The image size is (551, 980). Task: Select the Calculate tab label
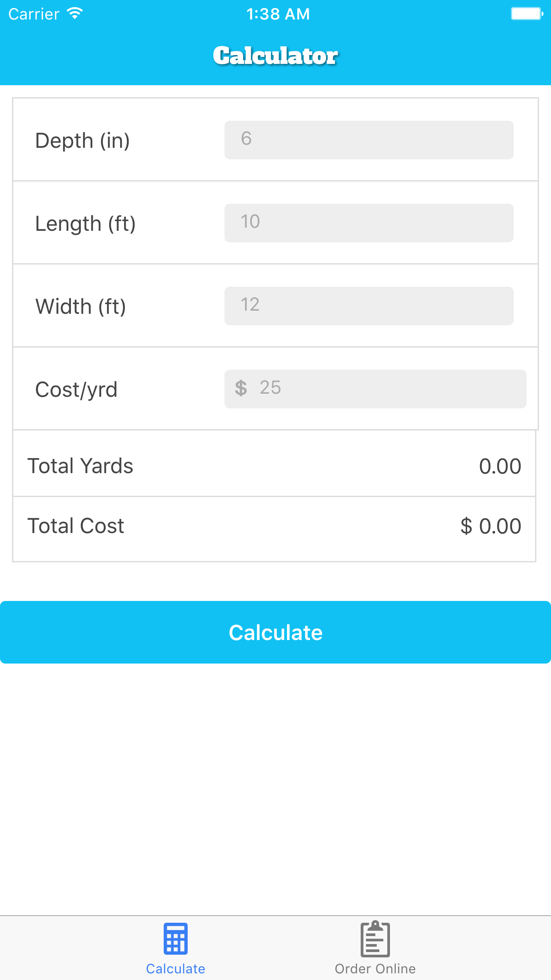176,968
